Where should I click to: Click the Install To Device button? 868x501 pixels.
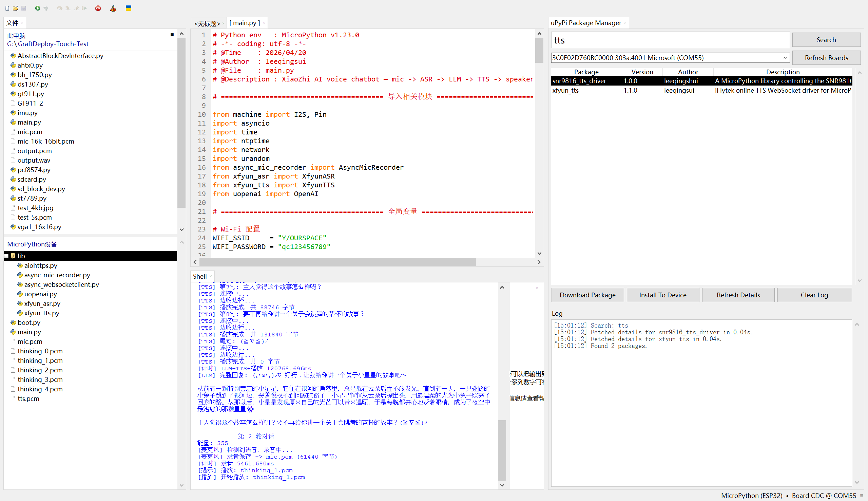pyautogui.click(x=662, y=295)
